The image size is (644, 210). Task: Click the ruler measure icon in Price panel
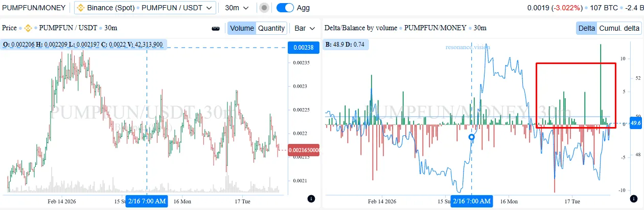point(215,28)
